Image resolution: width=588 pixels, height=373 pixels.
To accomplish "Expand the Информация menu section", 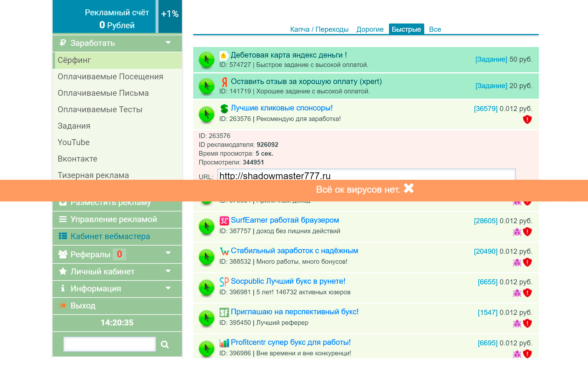I will click(117, 288).
